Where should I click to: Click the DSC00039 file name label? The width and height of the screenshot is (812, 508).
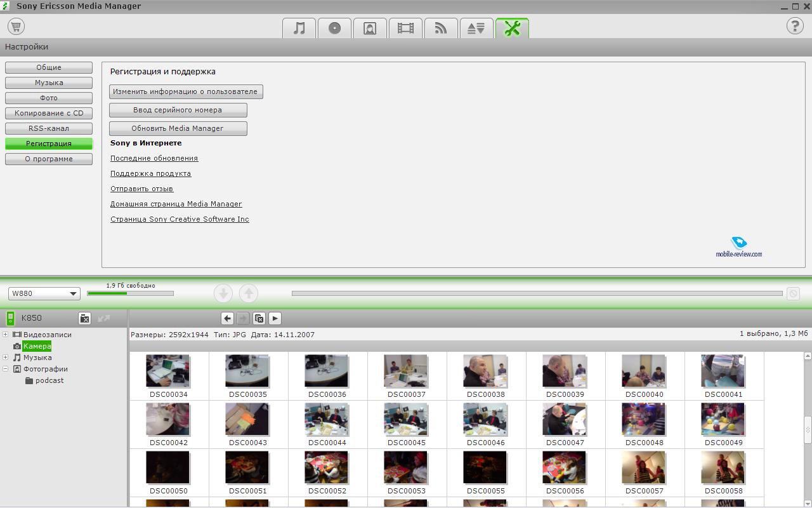click(x=565, y=394)
